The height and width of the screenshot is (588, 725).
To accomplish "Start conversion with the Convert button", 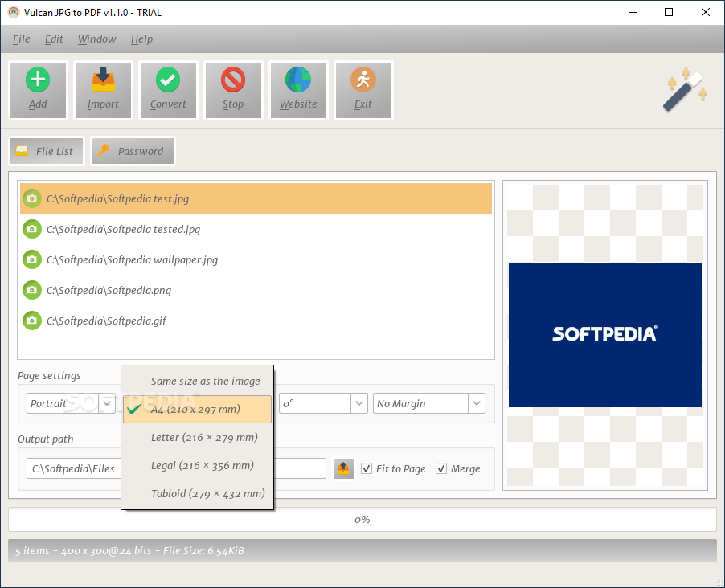I will tap(168, 90).
